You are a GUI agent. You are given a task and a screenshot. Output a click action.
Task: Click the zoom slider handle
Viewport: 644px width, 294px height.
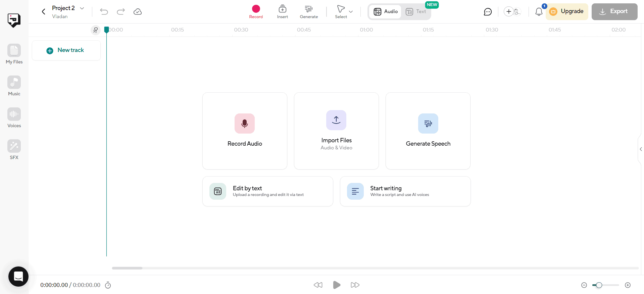[599, 285]
